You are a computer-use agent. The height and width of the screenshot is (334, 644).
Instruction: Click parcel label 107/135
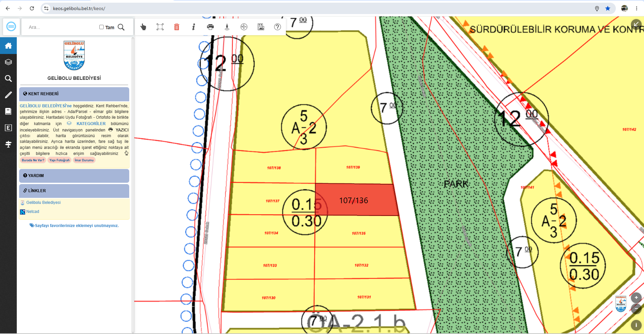(359, 233)
